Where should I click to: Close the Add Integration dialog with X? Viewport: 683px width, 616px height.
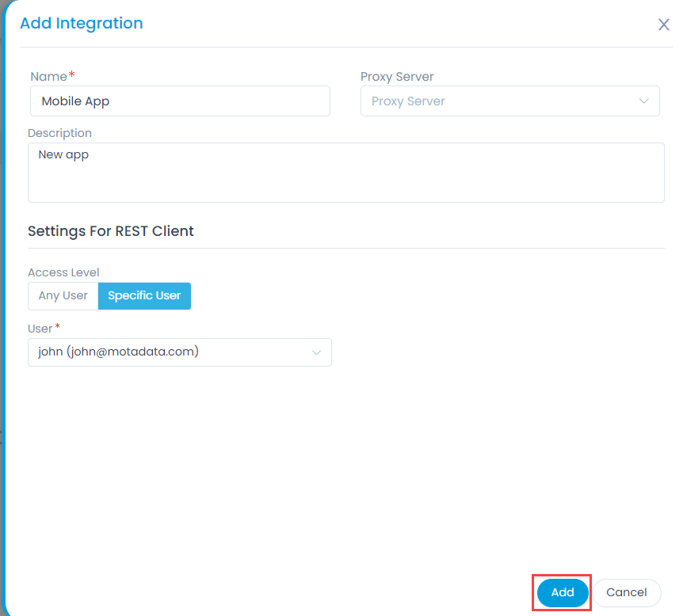pos(663,25)
